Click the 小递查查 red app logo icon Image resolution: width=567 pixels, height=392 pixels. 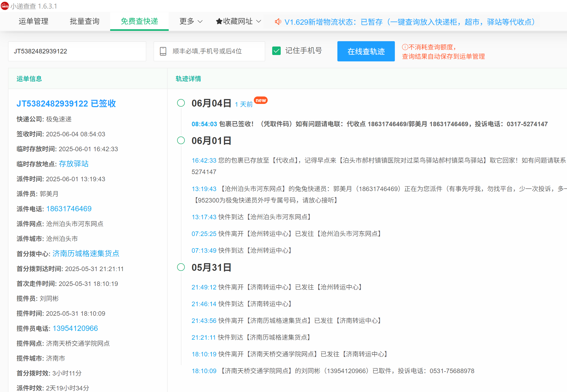click(x=5, y=6)
